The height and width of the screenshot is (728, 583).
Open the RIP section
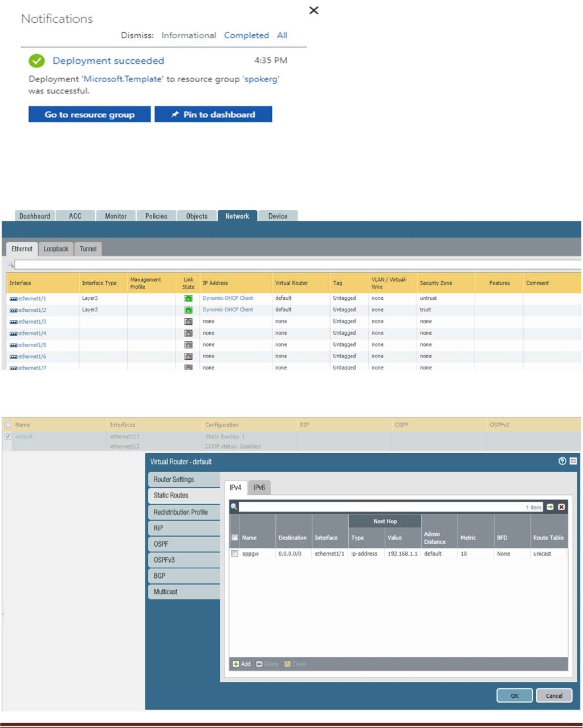pos(184,528)
